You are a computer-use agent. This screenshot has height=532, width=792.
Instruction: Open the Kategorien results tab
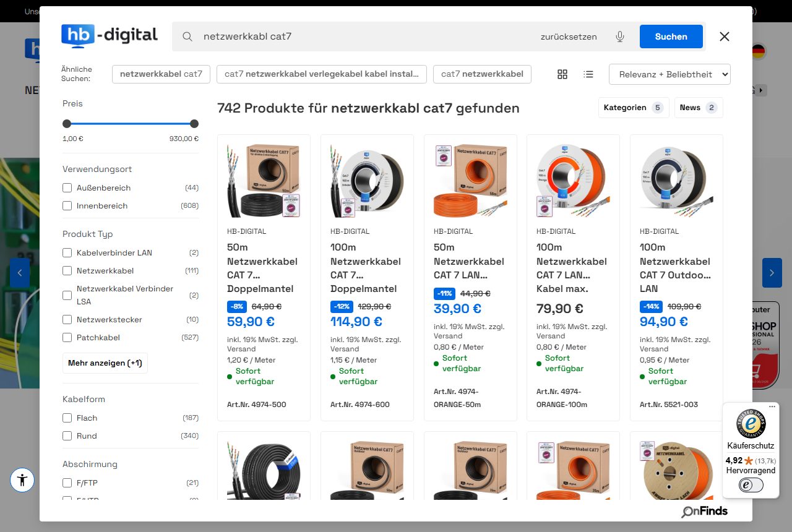coord(634,108)
